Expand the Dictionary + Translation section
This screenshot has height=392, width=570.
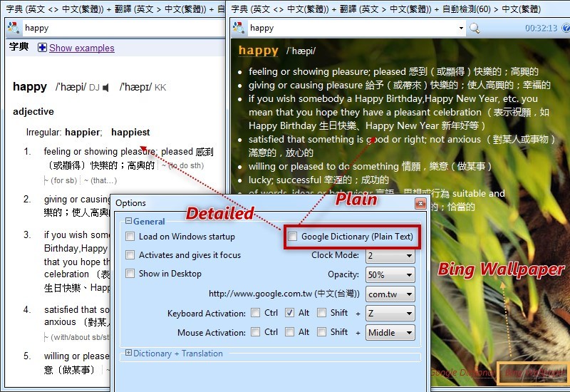pos(129,354)
